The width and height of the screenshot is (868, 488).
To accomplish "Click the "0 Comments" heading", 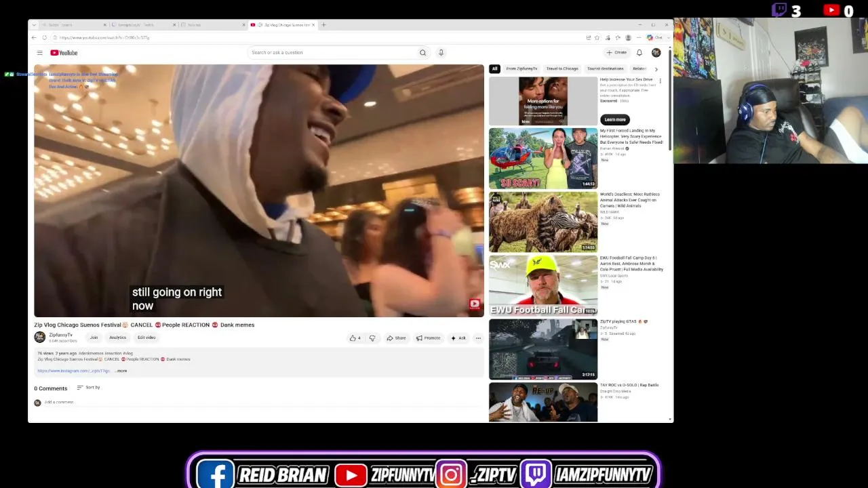I will pyautogui.click(x=51, y=388).
